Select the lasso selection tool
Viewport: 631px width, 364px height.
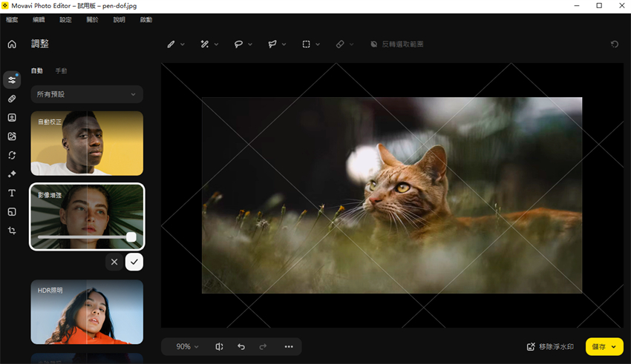pyautogui.click(x=239, y=44)
